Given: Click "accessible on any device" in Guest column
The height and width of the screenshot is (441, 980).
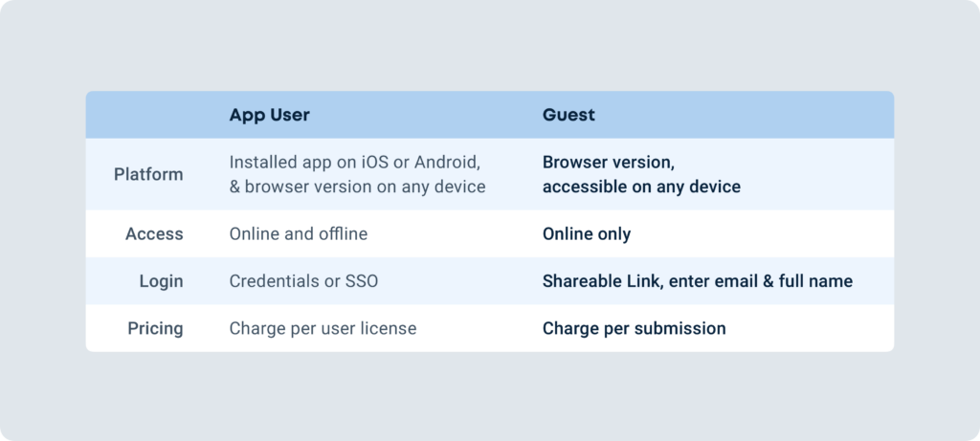Looking at the screenshot, I should [x=641, y=187].
